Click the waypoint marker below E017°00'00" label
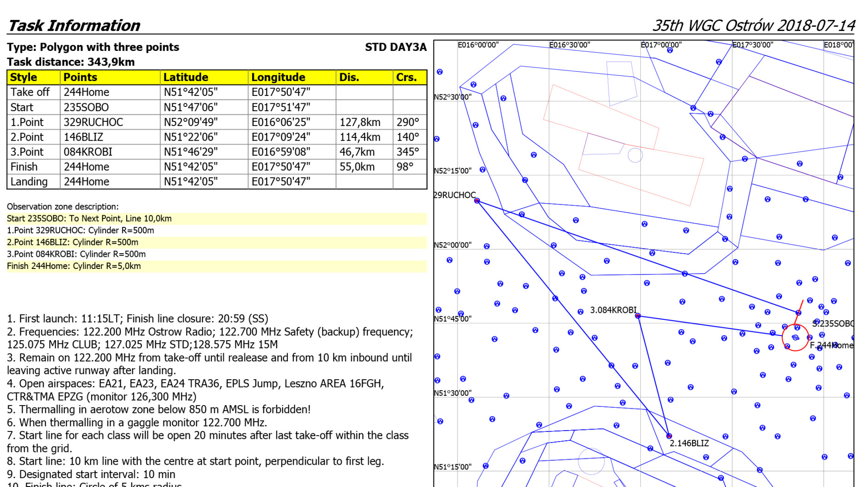Screen dimensions: 868x487 (x=670, y=50)
